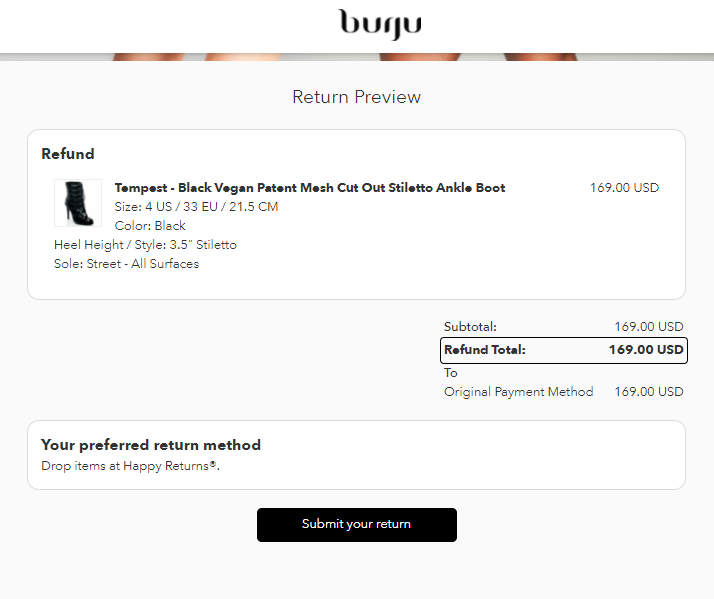The width and height of the screenshot is (714, 599).
Task: Click the Return Preview heading
Action: tap(357, 97)
